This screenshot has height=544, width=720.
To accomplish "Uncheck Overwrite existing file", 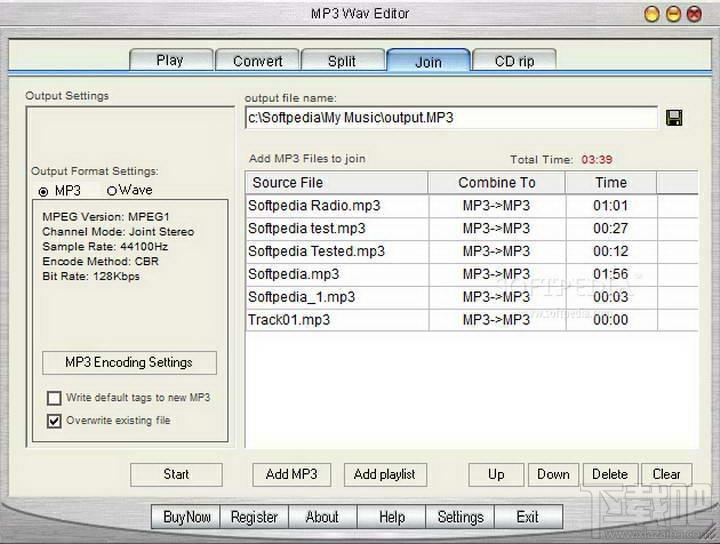I will [54, 421].
